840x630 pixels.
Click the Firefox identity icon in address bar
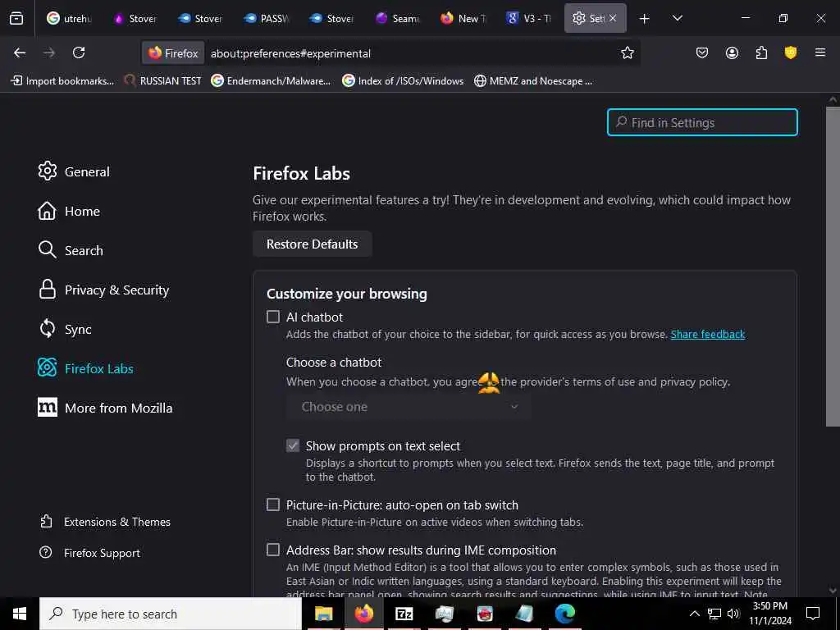[x=173, y=53]
